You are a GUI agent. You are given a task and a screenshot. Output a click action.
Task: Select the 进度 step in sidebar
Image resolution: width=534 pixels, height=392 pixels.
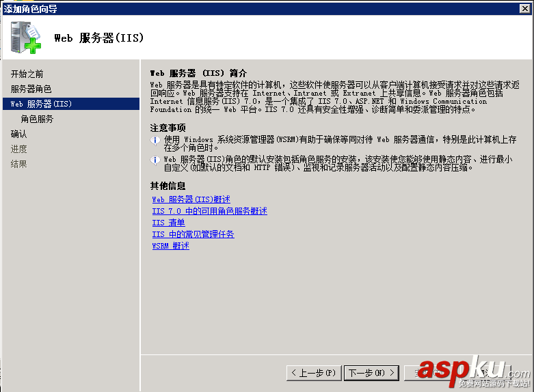click(18, 149)
